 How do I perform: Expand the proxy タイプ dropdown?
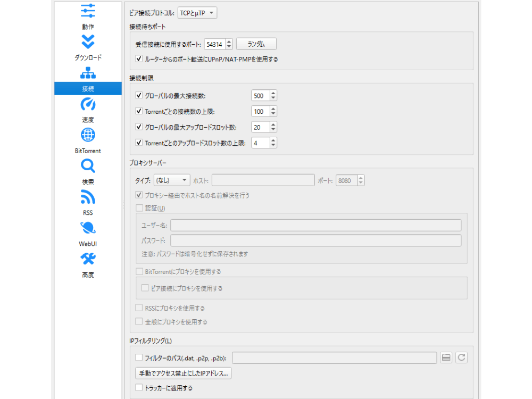click(171, 180)
